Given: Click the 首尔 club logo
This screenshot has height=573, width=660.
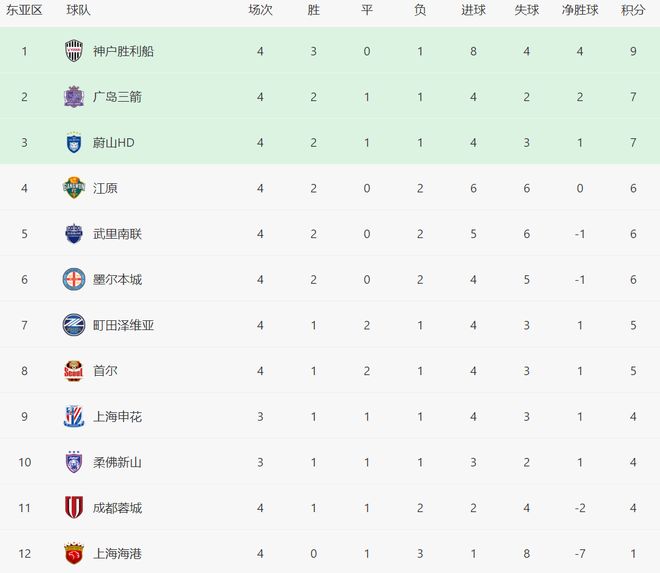Looking at the screenshot, I should pos(74,371).
